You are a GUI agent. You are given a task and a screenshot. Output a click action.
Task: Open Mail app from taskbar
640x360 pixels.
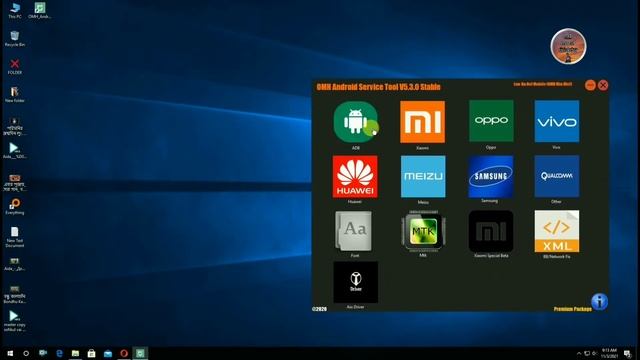[x=108, y=353]
